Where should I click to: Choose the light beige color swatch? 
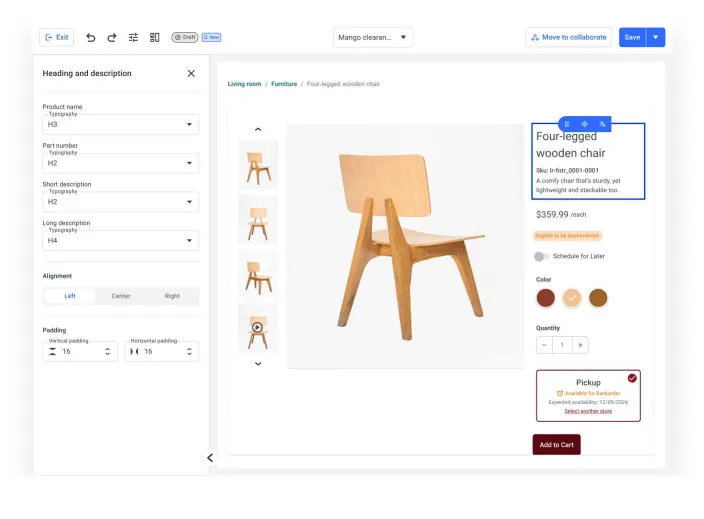(x=572, y=298)
